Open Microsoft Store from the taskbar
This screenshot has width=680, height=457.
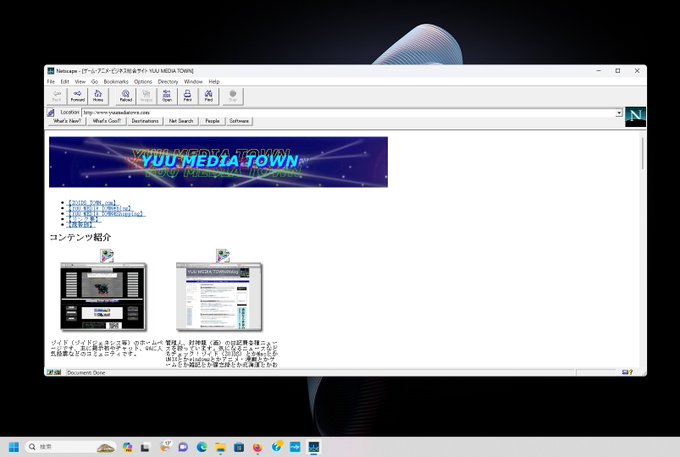(x=239, y=447)
